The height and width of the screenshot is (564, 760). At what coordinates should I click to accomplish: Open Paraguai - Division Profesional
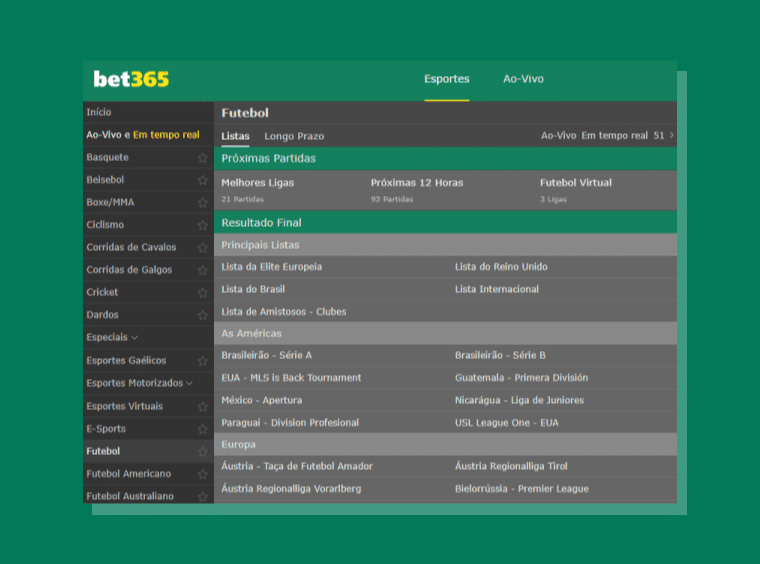point(290,423)
